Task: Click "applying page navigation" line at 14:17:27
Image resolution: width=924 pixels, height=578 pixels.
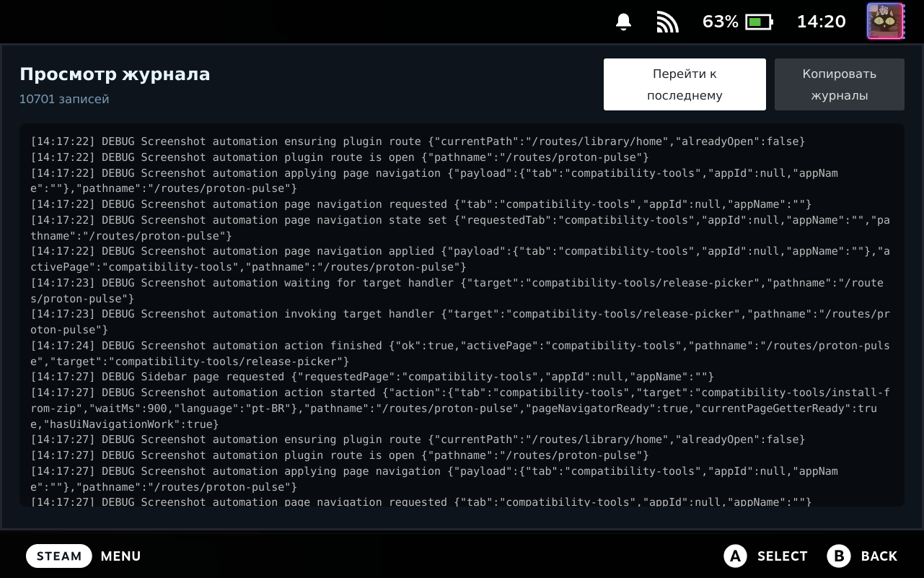Action: pyautogui.click(x=434, y=478)
